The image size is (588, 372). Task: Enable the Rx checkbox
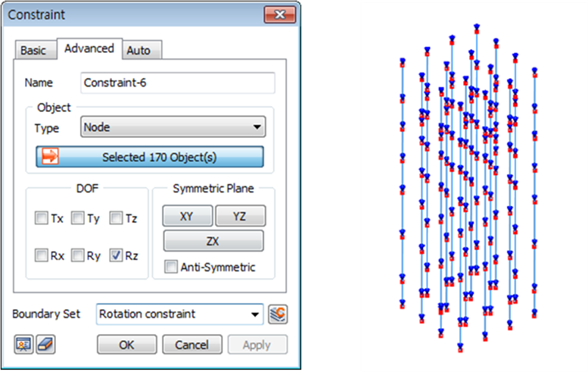41,255
